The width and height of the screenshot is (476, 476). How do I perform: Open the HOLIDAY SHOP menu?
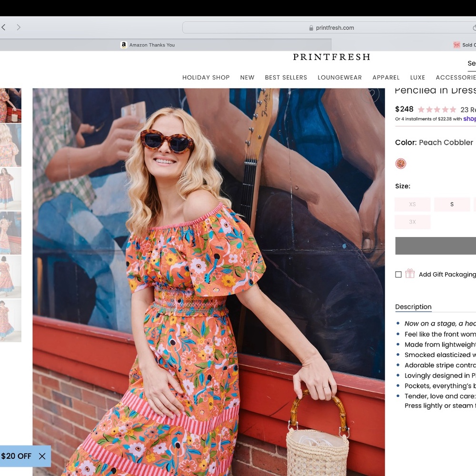click(x=206, y=77)
